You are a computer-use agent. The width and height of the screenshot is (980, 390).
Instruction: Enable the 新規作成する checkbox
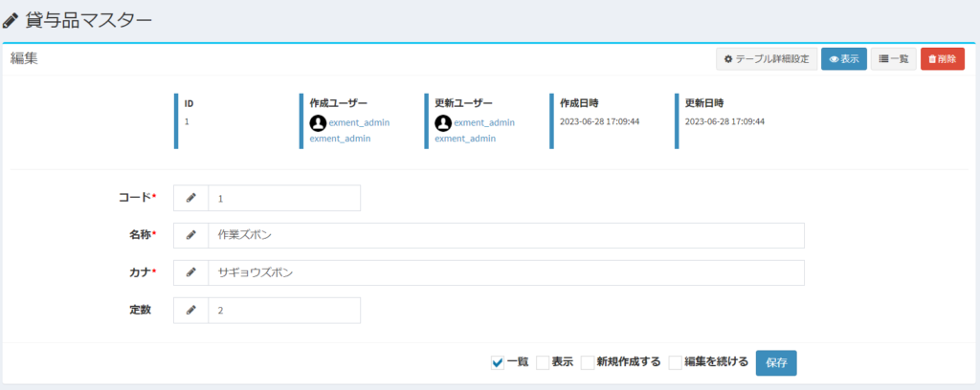pos(588,362)
